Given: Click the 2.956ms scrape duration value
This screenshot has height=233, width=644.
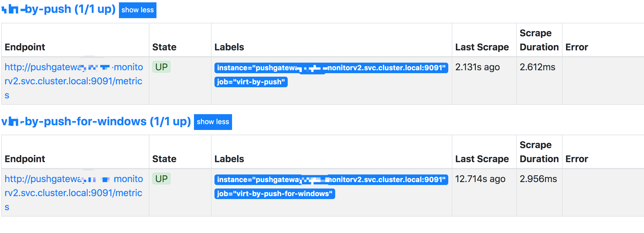Looking at the screenshot, I should click(538, 179).
